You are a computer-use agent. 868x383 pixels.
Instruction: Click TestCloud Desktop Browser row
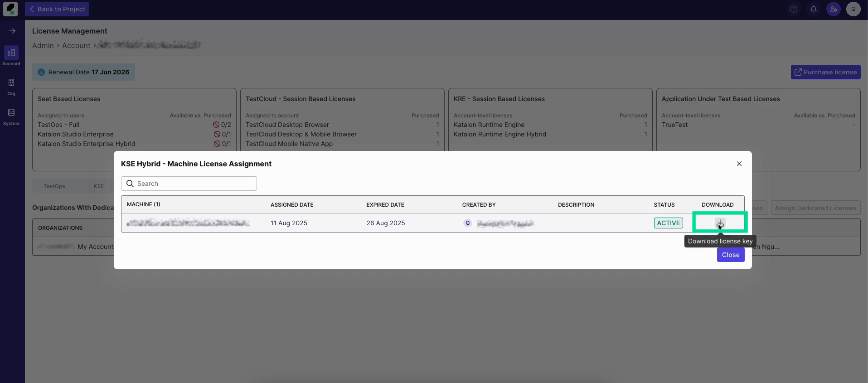342,125
